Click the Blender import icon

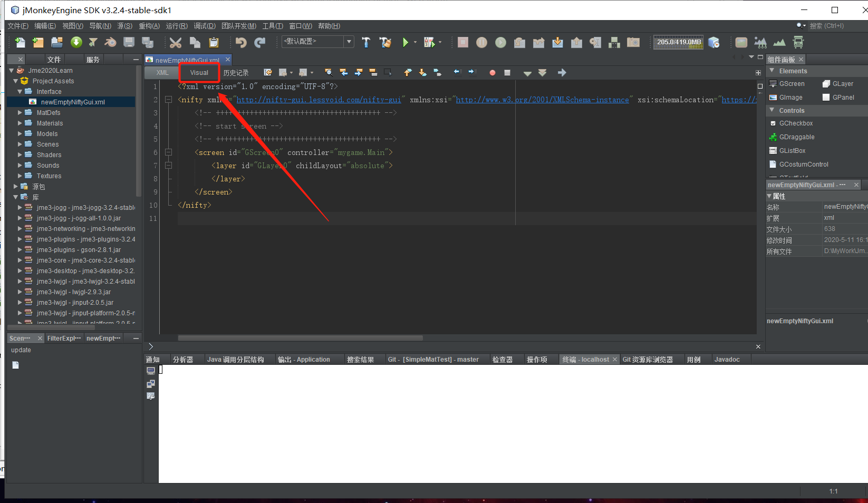[x=110, y=42]
